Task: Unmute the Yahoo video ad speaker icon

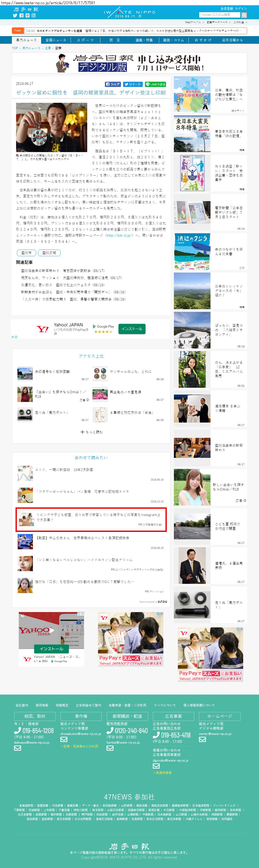Action: (x=23, y=616)
